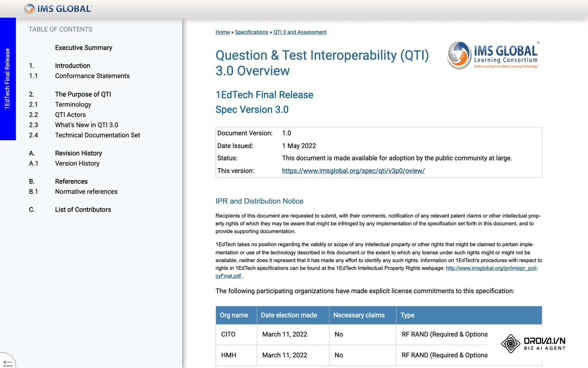Collapse sidebar with the back arrow icon
The width and height of the screenshot is (588, 368).
tap(7, 363)
